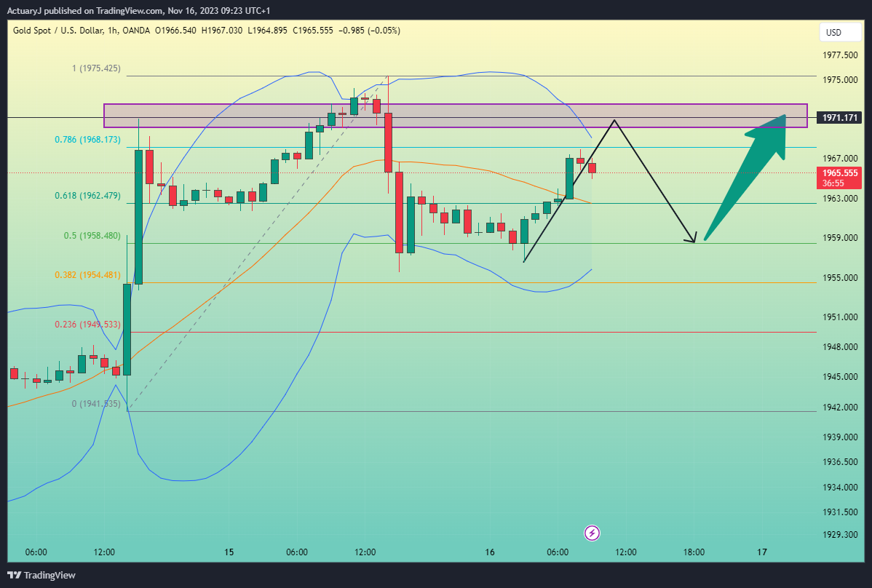Click the 18:00 time axis label
872x588 pixels.
694,552
